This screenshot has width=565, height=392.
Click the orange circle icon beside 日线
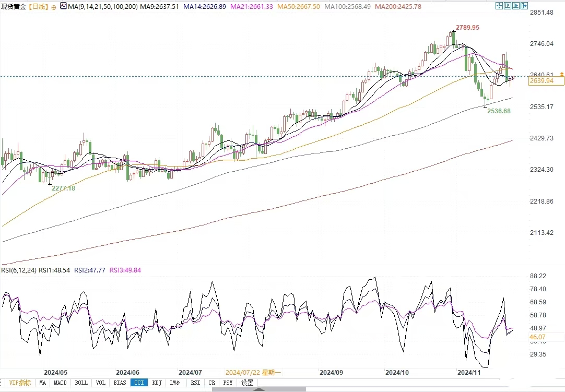[54, 7]
